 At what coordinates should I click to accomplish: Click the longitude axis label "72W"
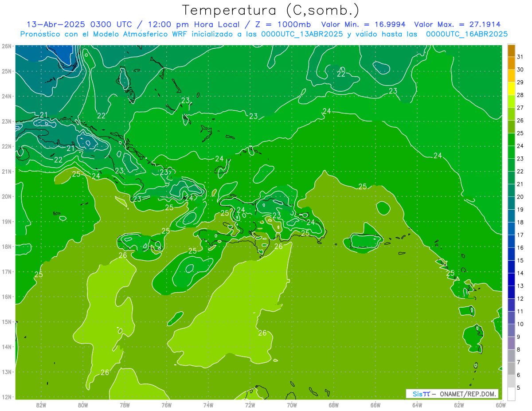(250, 404)
